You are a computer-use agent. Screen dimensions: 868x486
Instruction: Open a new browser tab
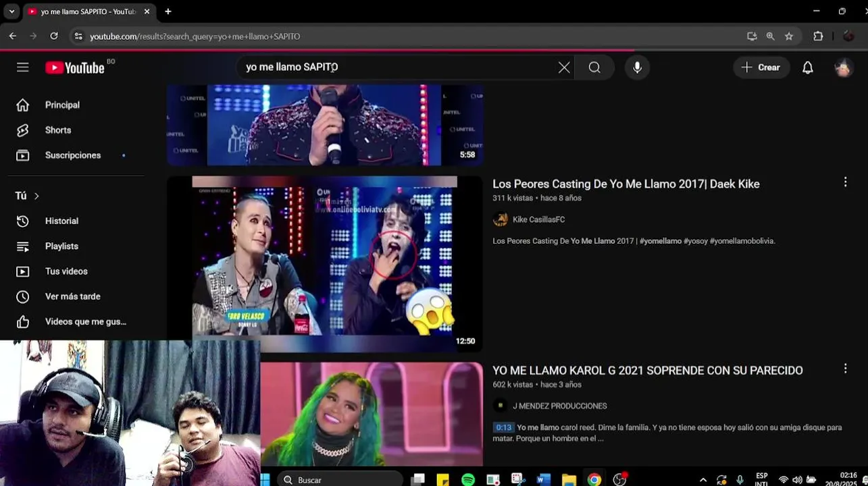coord(168,11)
